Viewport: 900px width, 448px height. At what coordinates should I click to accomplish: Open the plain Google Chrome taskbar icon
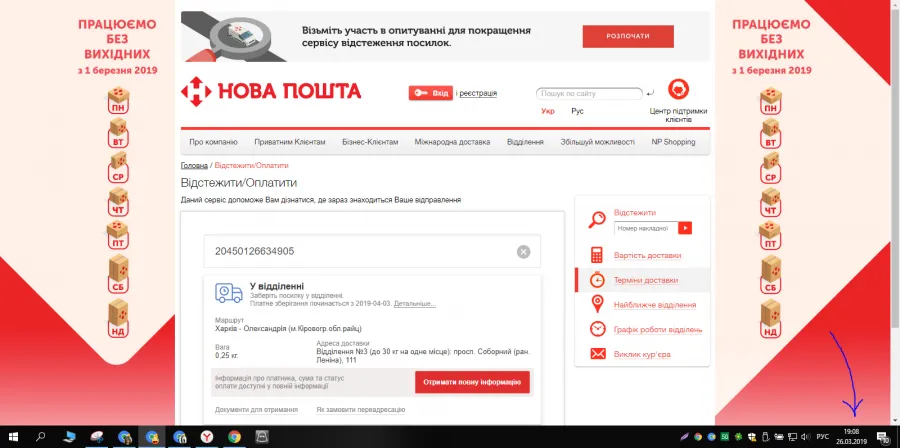234,437
